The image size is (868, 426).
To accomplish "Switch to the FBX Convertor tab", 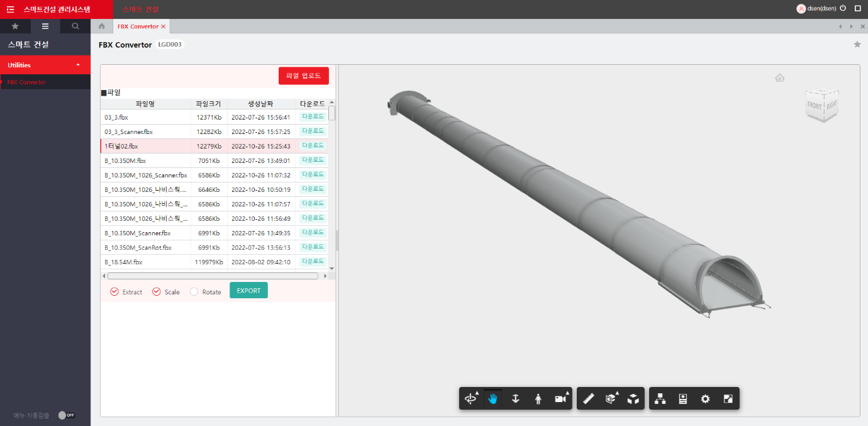I will point(138,26).
